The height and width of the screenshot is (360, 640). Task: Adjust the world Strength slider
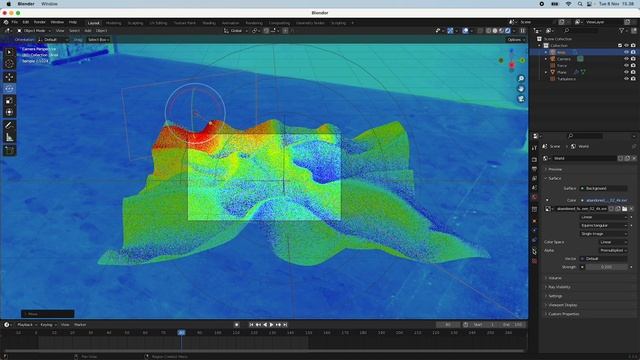point(607,267)
